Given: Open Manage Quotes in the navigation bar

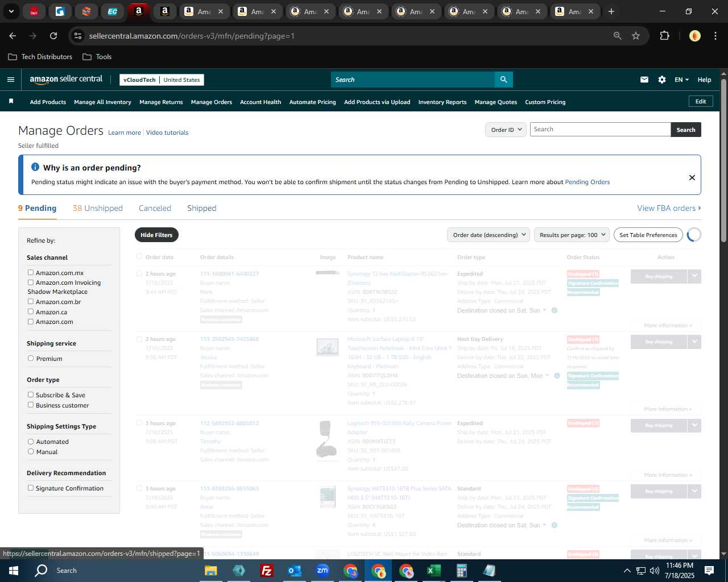Looking at the screenshot, I should point(496,102).
